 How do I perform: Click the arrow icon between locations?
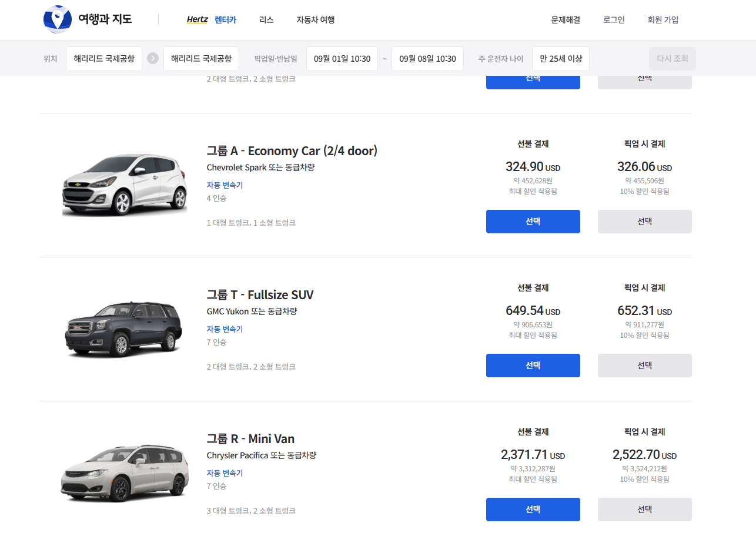coord(153,58)
